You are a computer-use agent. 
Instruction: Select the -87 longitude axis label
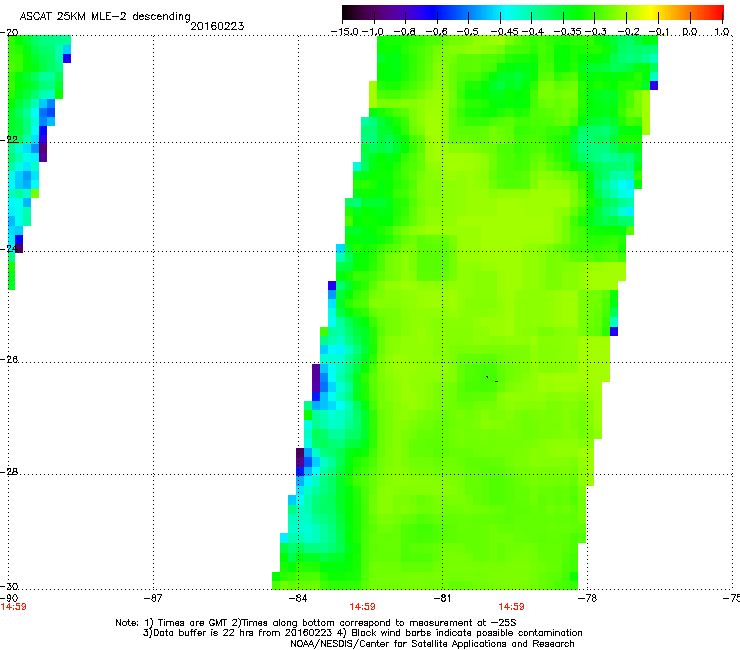[153, 598]
